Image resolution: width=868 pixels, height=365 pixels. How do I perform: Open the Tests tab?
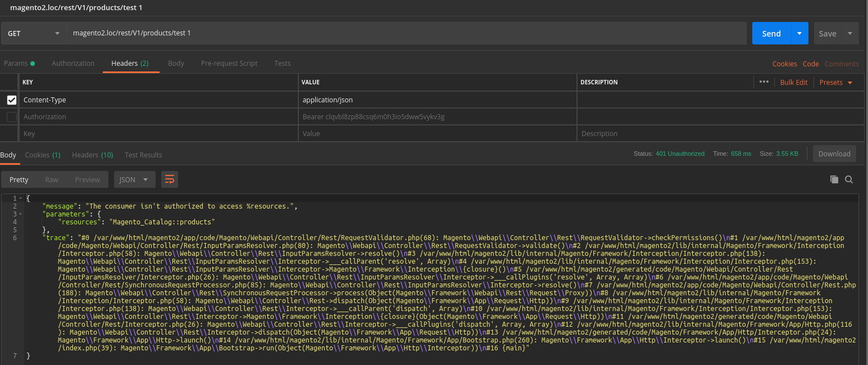point(282,64)
